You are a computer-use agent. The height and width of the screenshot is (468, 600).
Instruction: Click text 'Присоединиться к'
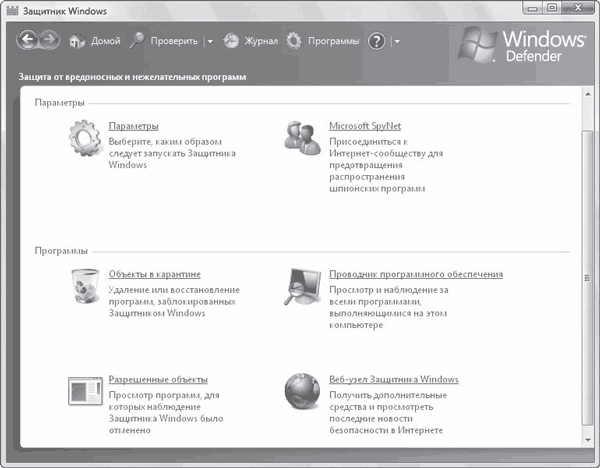368,142
